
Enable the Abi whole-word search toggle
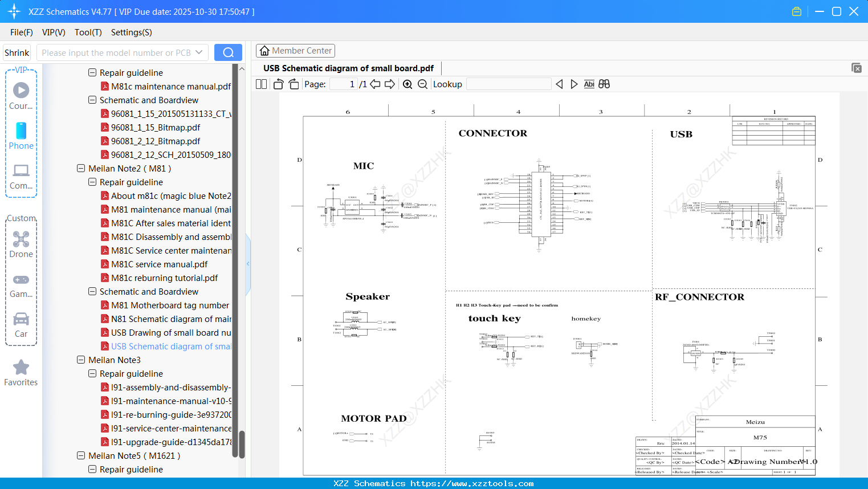click(x=589, y=84)
